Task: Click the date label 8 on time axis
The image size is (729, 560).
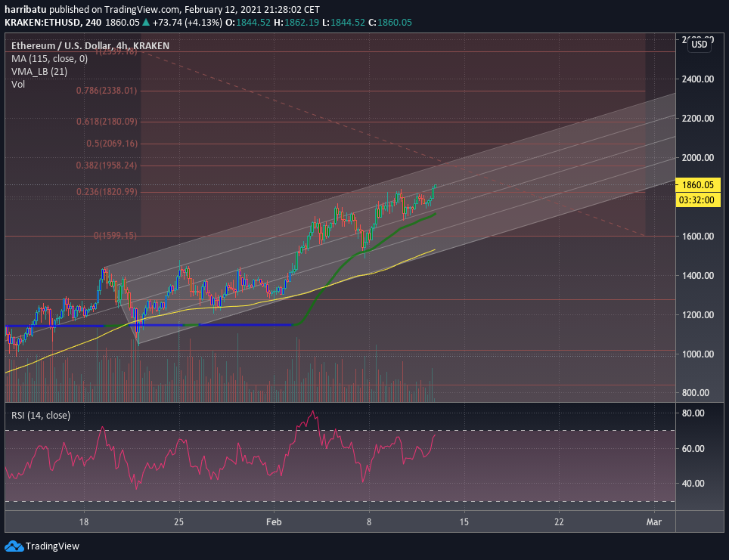Action: pyautogui.click(x=369, y=522)
